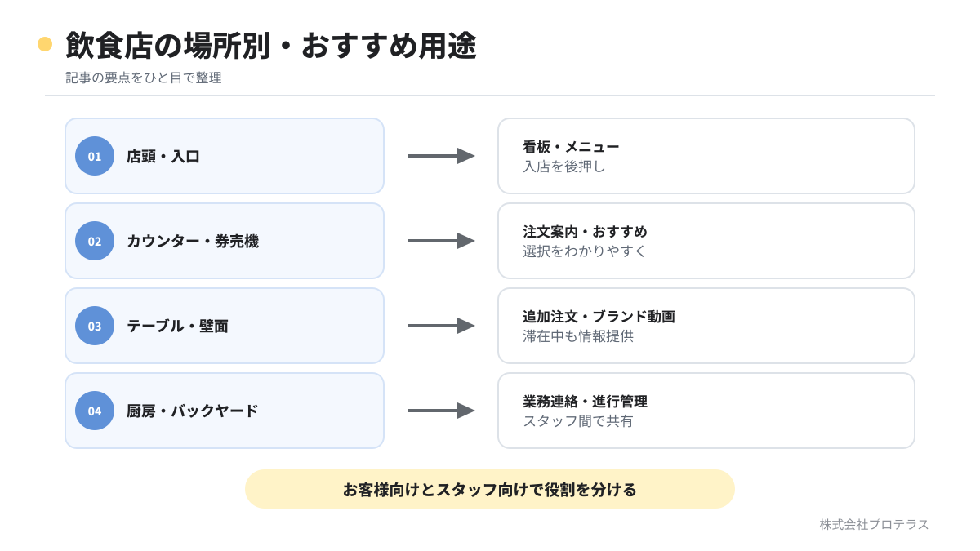Click the 株式会社プロテラス credit text

(875, 524)
